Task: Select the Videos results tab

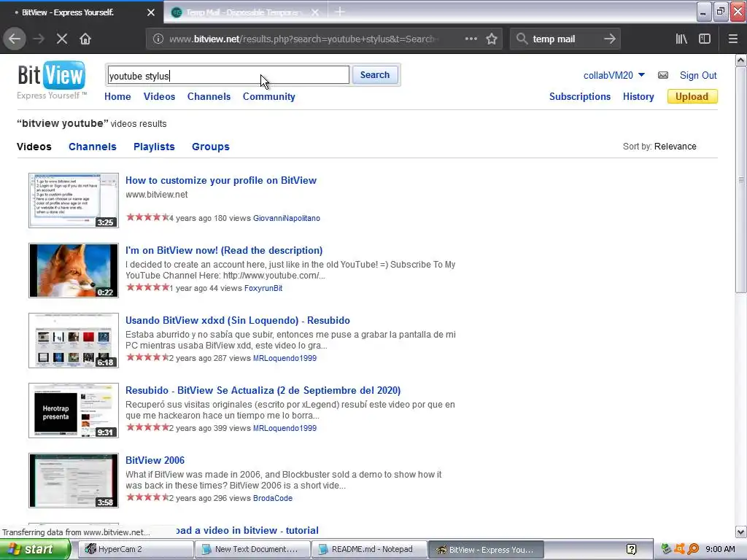Action: coord(34,147)
